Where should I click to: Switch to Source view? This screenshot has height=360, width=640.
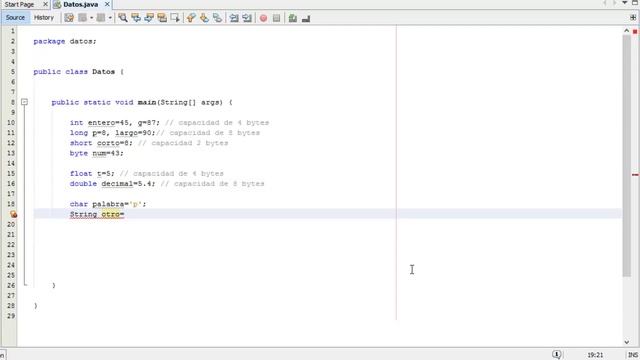15,18
